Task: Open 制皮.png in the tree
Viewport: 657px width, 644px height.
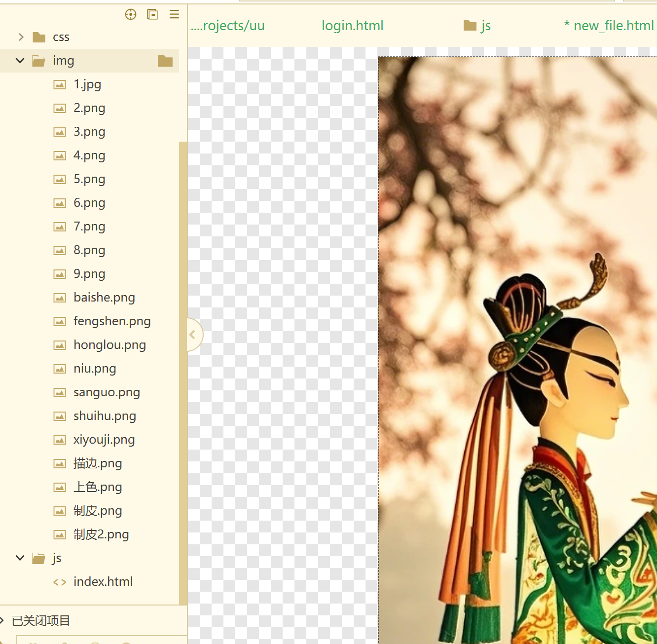Action: click(98, 511)
